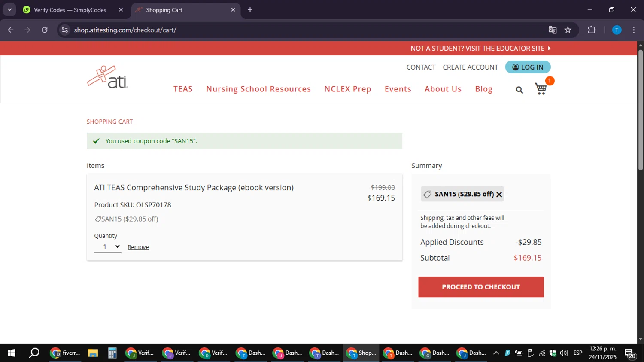Open the browser extensions icon
This screenshot has width=644, height=362.
(592, 30)
